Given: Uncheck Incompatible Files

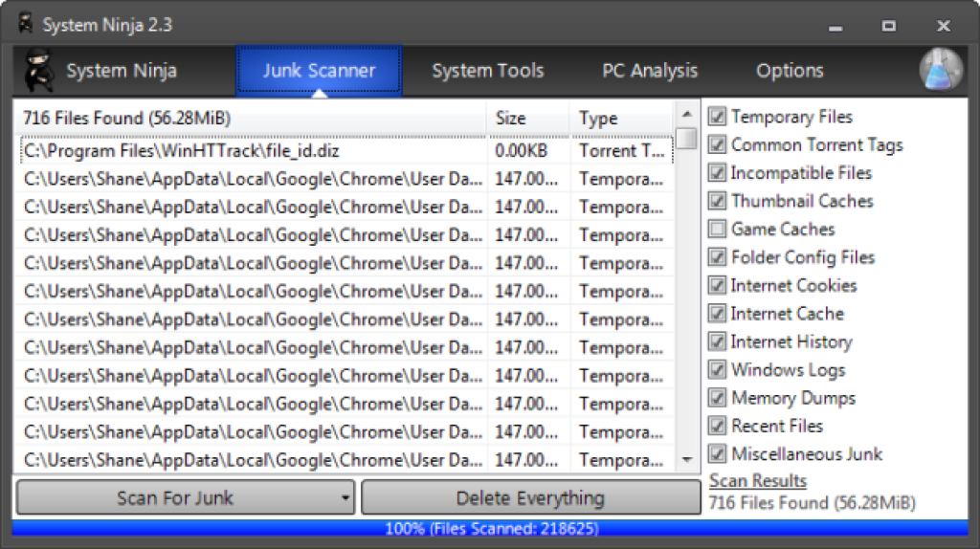Looking at the screenshot, I should coord(717,172).
